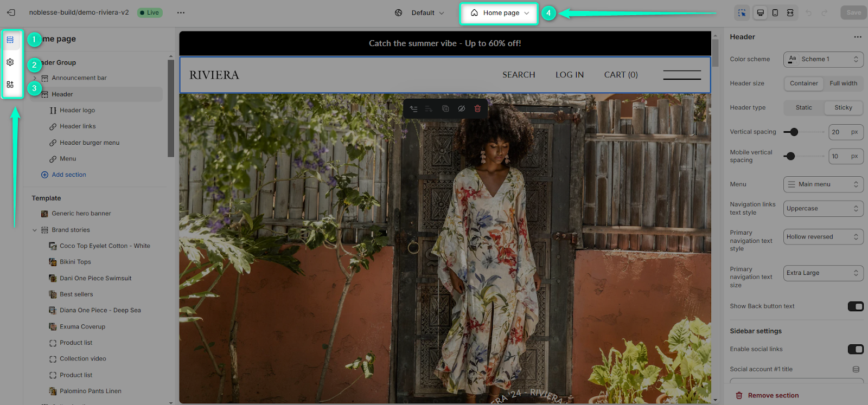The height and width of the screenshot is (405, 868).
Task: Toggle the inspector selection mode icon
Action: pyautogui.click(x=742, y=12)
